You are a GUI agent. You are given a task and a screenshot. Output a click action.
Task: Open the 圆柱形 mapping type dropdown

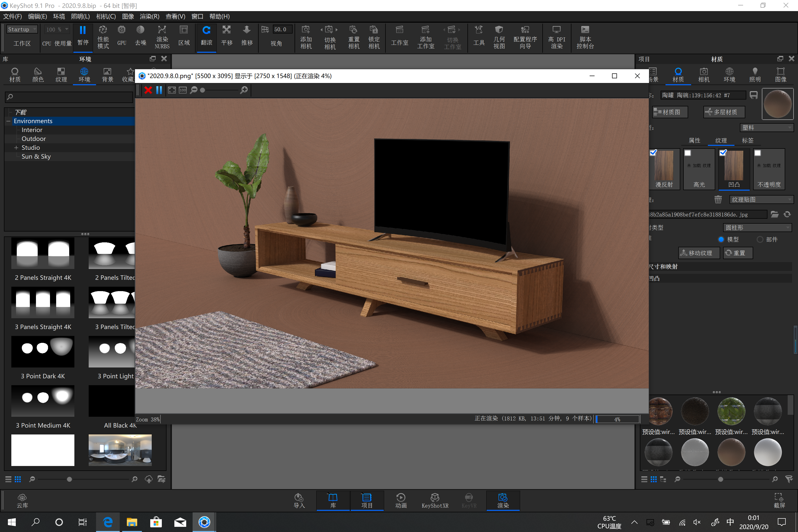[x=757, y=227]
